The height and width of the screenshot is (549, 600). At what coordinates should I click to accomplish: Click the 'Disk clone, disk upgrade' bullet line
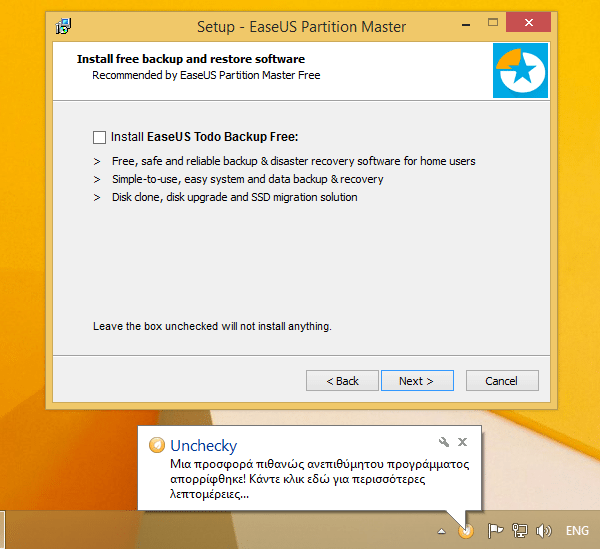(x=235, y=197)
